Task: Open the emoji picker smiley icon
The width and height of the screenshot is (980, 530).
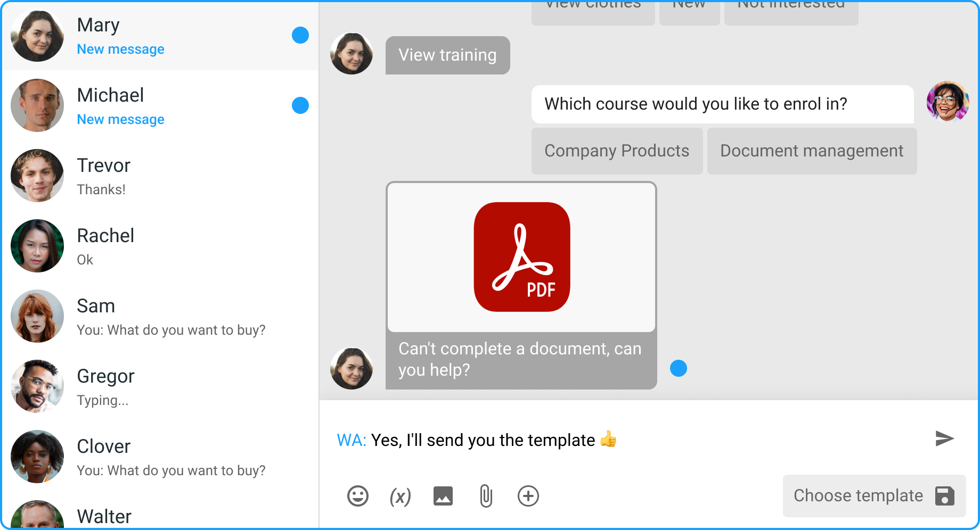Action: click(358, 496)
